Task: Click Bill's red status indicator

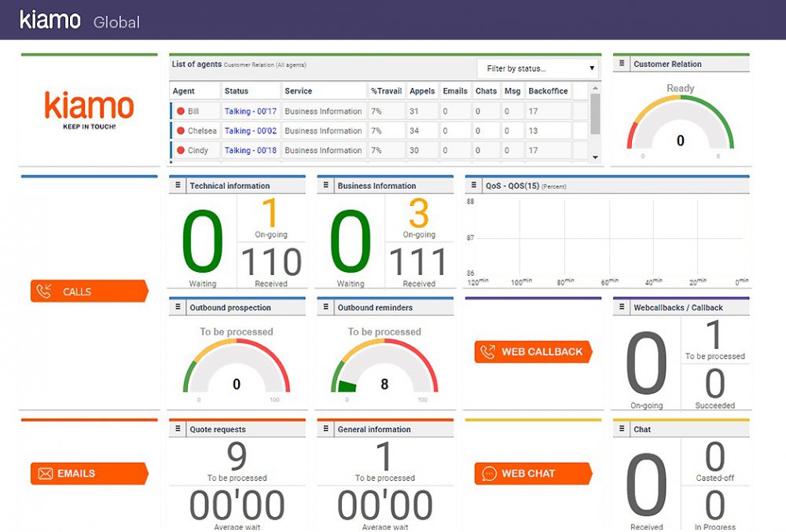Action: click(x=181, y=112)
